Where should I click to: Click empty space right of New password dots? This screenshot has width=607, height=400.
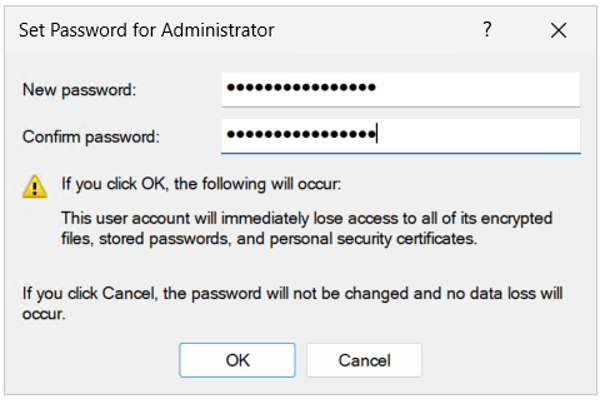coord(480,89)
